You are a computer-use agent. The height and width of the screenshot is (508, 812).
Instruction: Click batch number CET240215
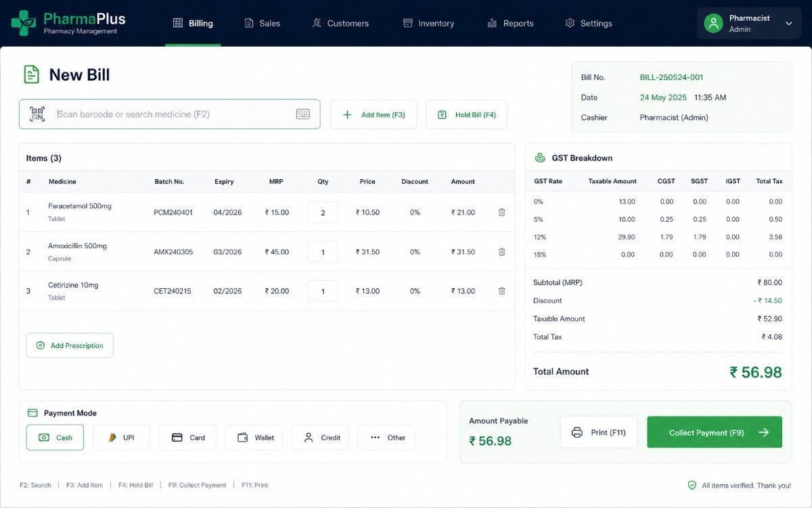173,291
